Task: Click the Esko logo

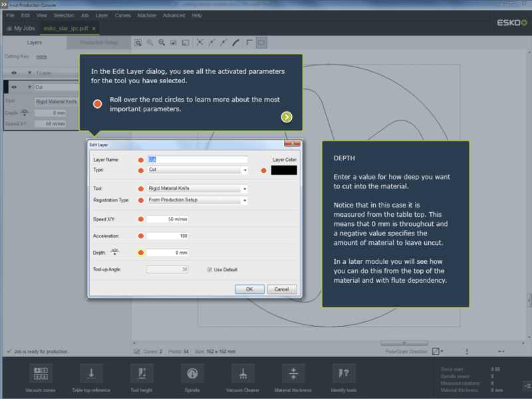Action: (512, 23)
